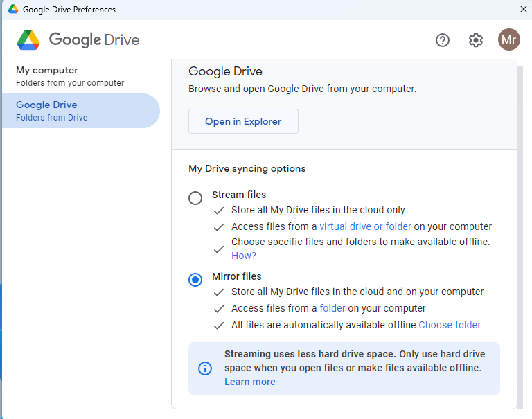Click the Mr account avatar
Image resolution: width=532 pixels, height=419 pixels.
tap(508, 39)
